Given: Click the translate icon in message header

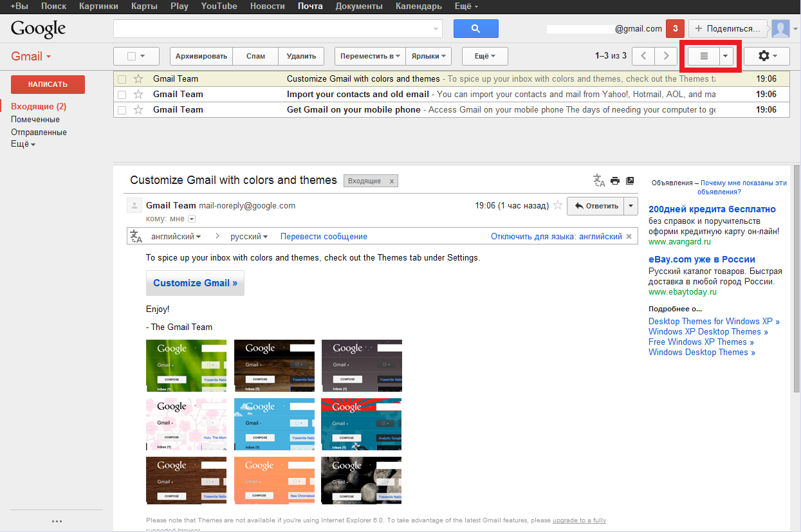Looking at the screenshot, I should [599, 181].
